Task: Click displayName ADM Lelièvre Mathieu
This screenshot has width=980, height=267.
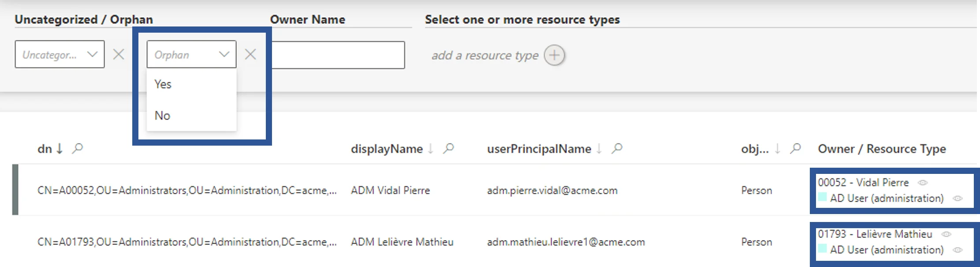Action: tap(402, 242)
